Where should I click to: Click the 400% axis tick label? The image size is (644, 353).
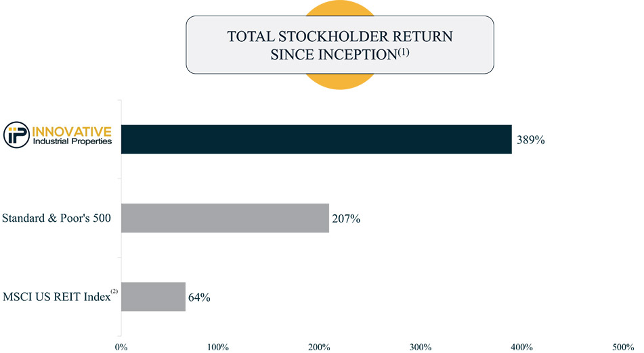coord(521,347)
